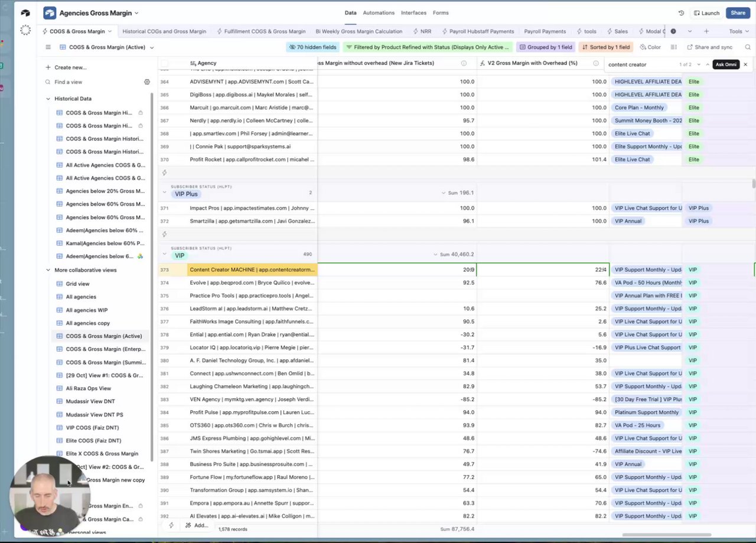756x543 pixels.
Task: Select the Data tab
Action: coord(350,12)
